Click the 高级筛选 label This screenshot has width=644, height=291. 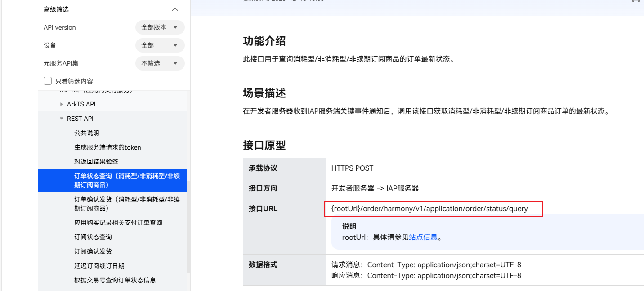tap(56, 9)
